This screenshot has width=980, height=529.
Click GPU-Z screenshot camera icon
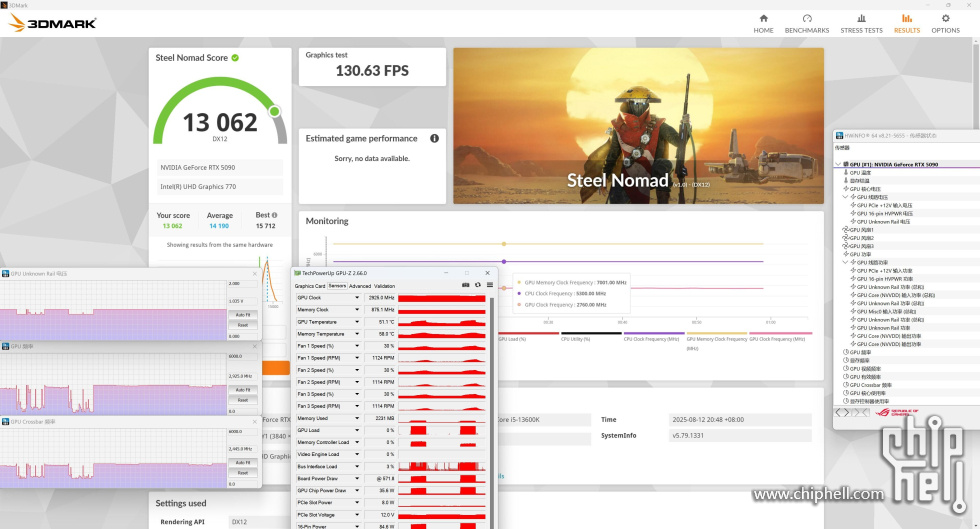[x=466, y=285]
